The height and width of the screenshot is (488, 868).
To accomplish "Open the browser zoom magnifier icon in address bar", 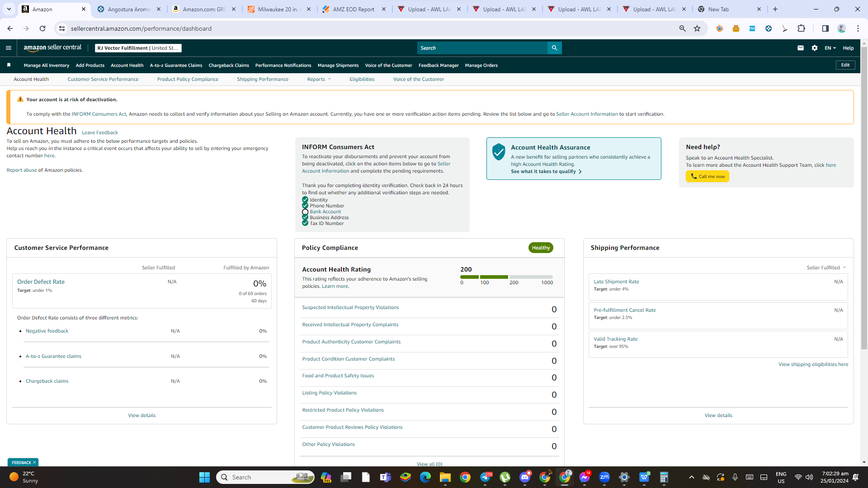I will pyautogui.click(x=683, y=28).
